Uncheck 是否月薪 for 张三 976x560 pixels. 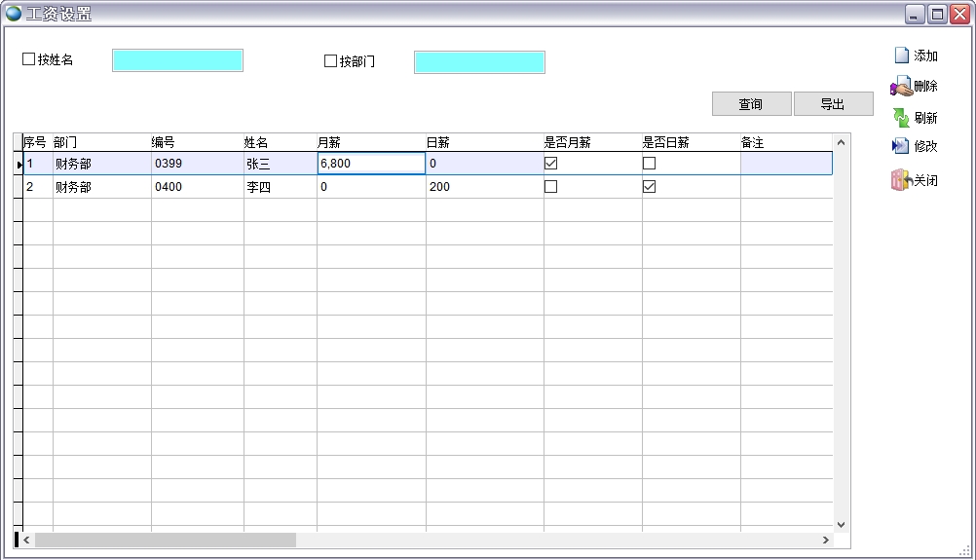(550, 164)
